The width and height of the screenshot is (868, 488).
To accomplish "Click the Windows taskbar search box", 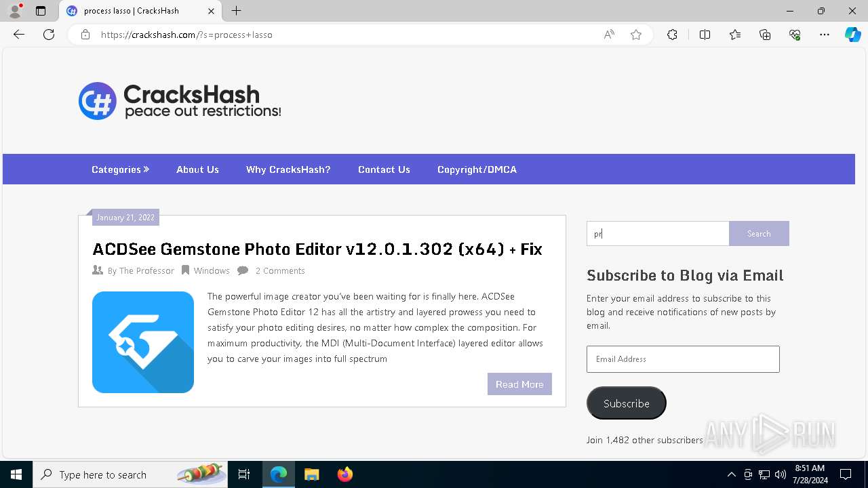I will pyautogui.click(x=130, y=474).
